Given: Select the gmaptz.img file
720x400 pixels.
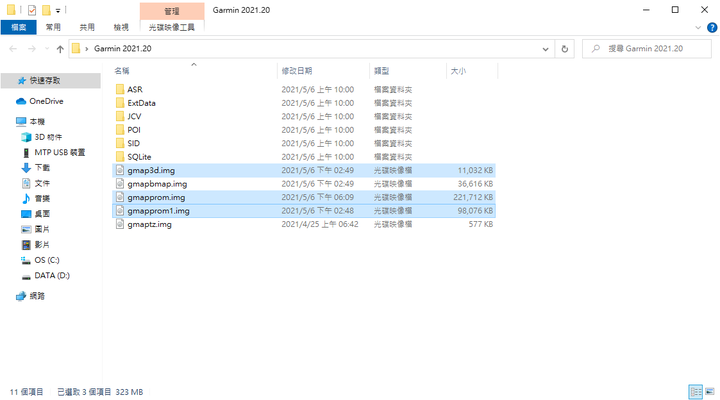Looking at the screenshot, I should pos(304,224).
